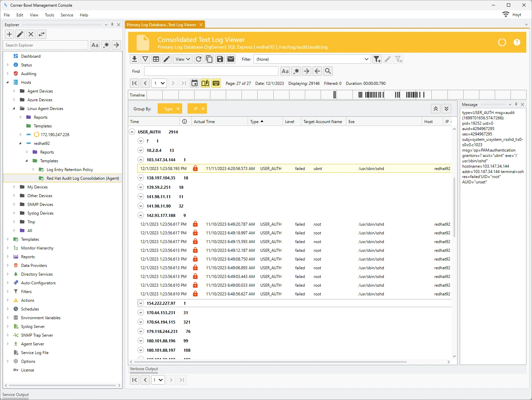
Task: Click the download log icon in viewer toolbar
Action: click(x=135, y=59)
